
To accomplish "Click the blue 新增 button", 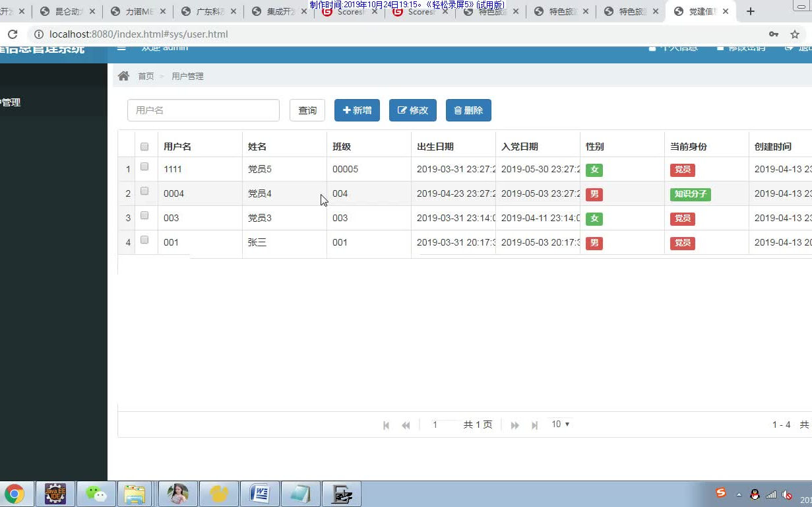I will 357,110.
